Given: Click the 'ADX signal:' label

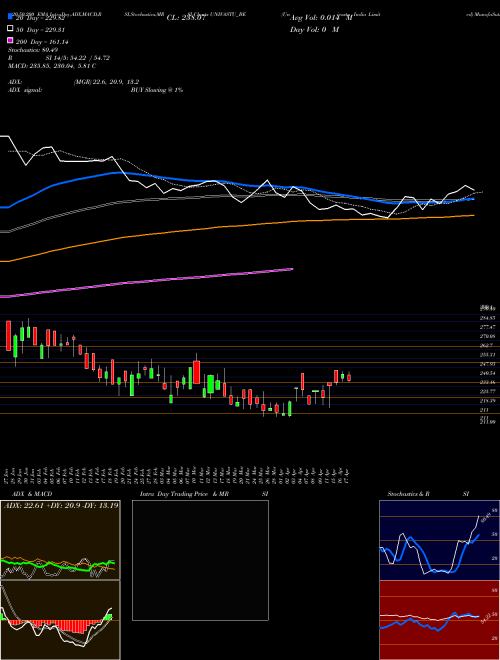Looking at the screenshot, I should 25,90.
